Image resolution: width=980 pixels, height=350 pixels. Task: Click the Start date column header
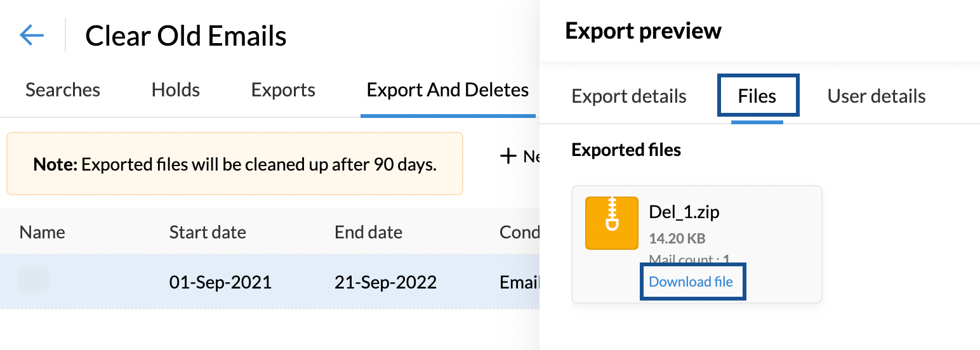coord(208,232)
